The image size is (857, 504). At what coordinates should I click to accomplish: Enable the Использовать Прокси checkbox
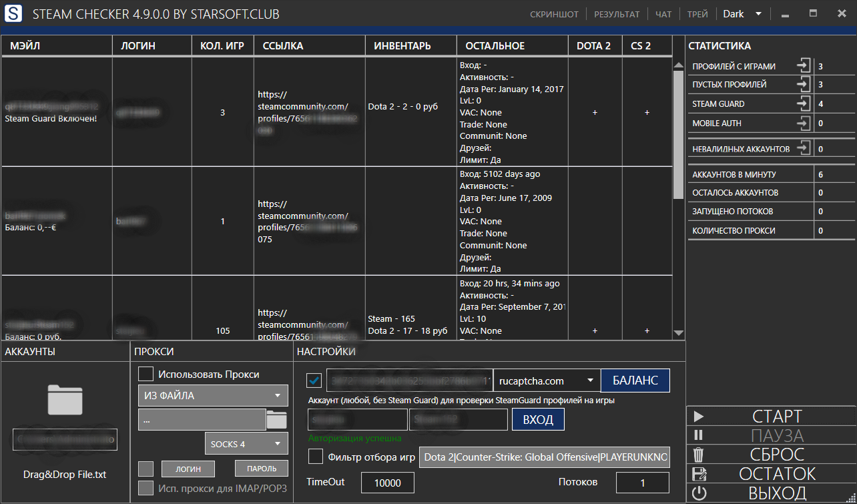146,374
